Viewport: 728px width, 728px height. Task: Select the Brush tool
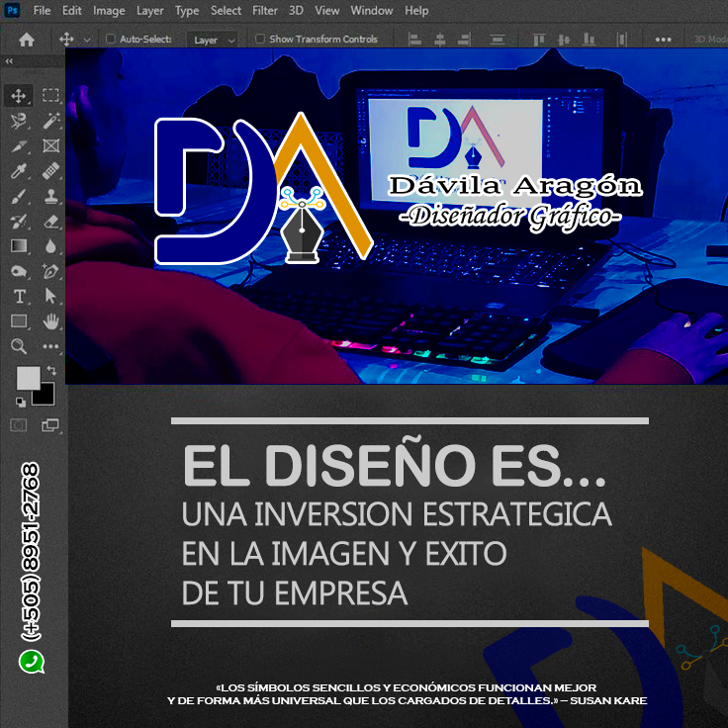(x=19, y=197)
